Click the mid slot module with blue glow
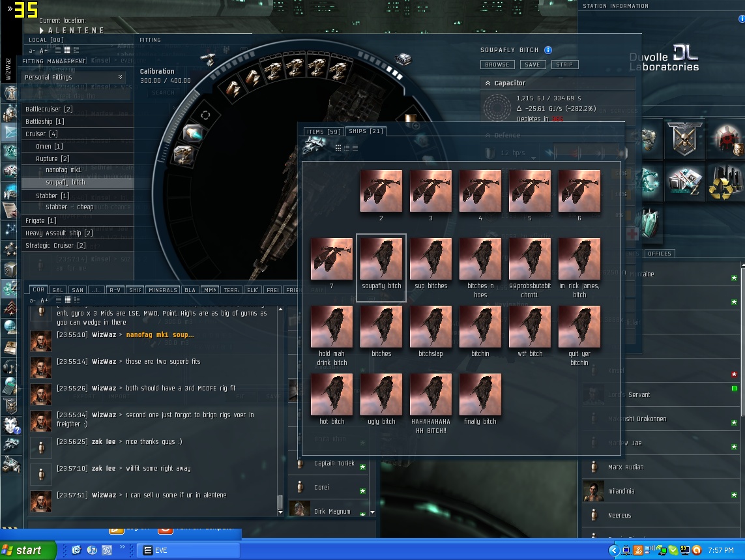This screenshot has width=745, height=560. point(193,134)
